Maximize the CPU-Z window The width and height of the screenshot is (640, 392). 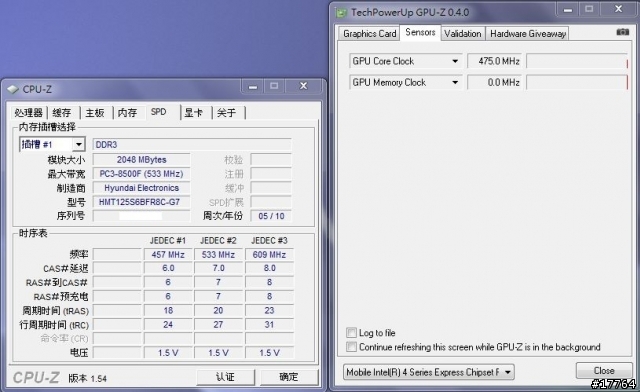coord(274,86)
